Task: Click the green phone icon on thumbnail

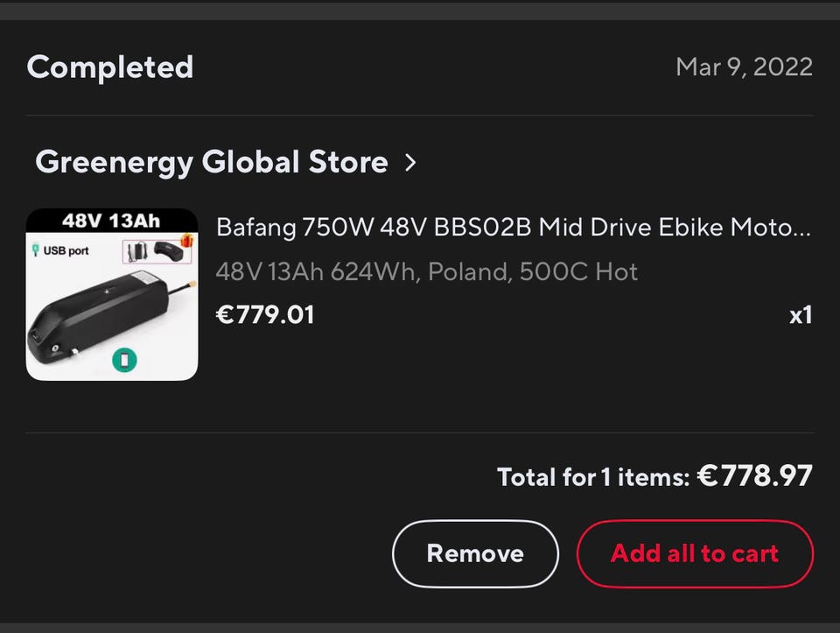Action: (x=124, y=359)
